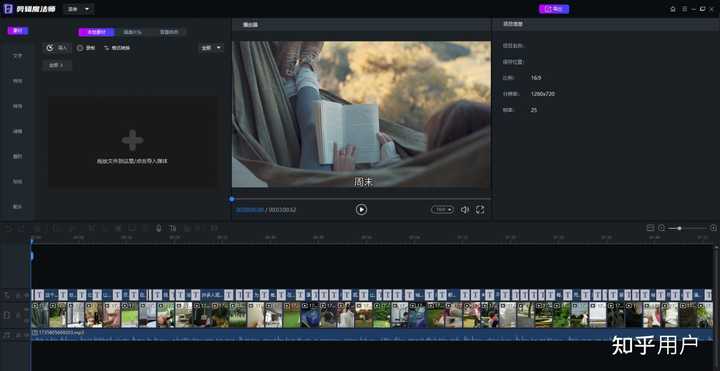
Task: Click the music track header icon
Action: pos(7,336)
